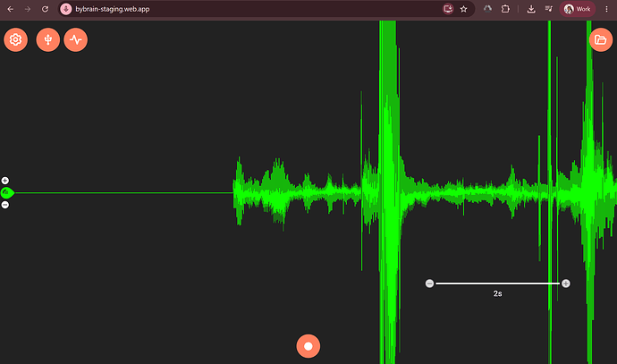The width and height of the screenshot is (617, 364).
Task: Open the settings gear button
Action: 16,39
